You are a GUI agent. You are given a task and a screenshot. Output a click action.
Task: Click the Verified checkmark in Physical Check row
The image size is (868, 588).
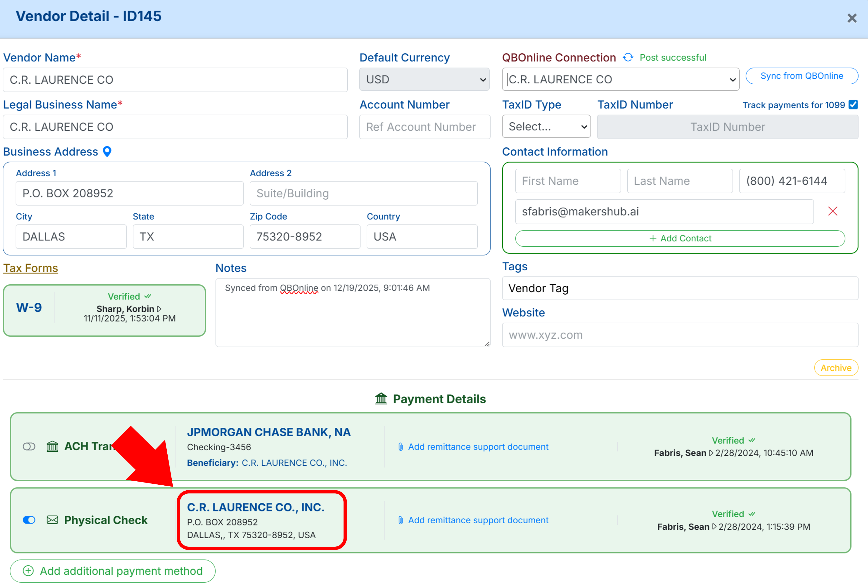(752, 514)
